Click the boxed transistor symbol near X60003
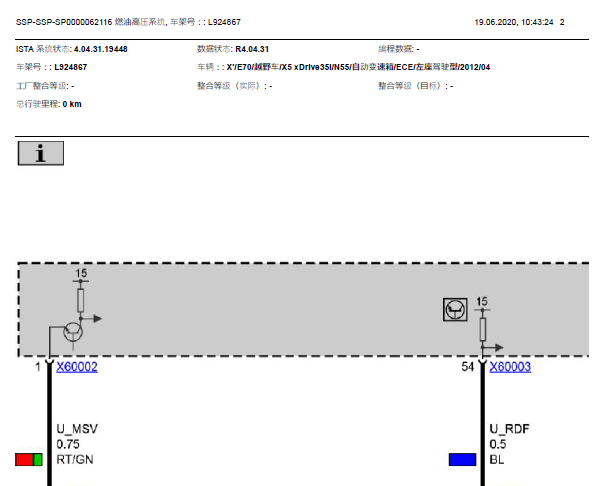 [x=455, y=309]
